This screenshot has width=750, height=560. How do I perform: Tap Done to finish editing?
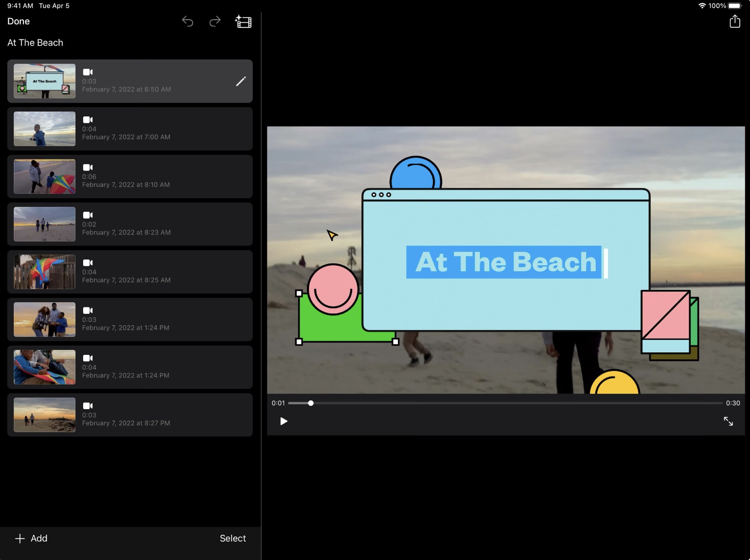19,21
